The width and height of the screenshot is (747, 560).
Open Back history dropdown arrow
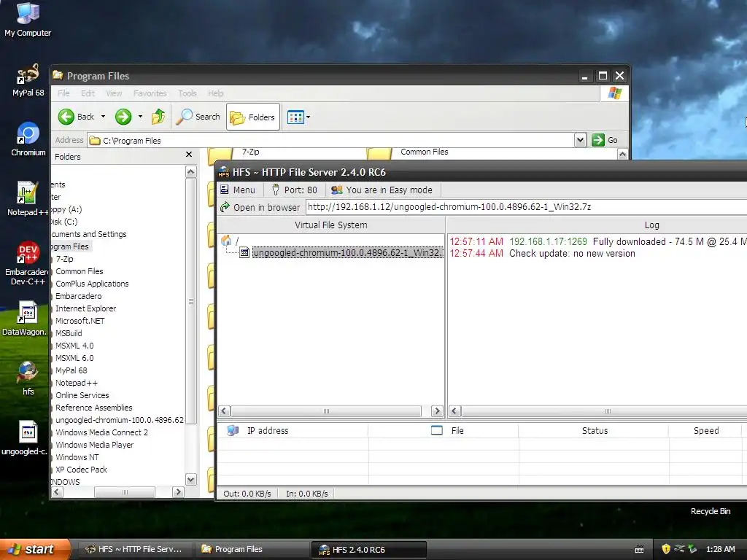103,117
